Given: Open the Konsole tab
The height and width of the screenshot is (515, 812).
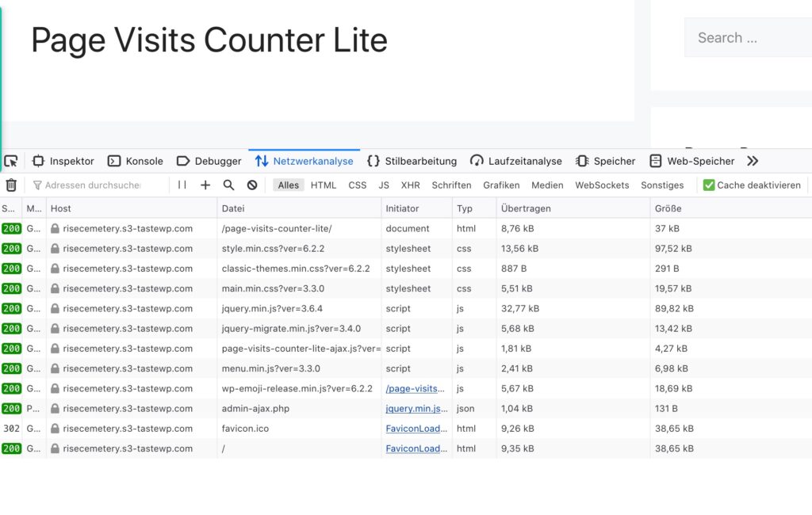Looking at the screenshot, I should pos(135,161).
